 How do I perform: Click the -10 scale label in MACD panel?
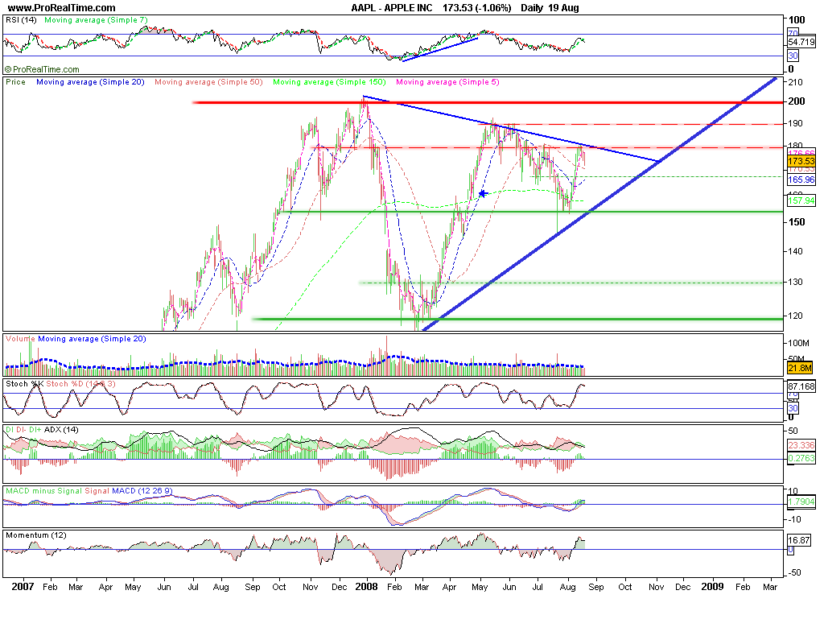pyautogui.click(x=795, y=519)
